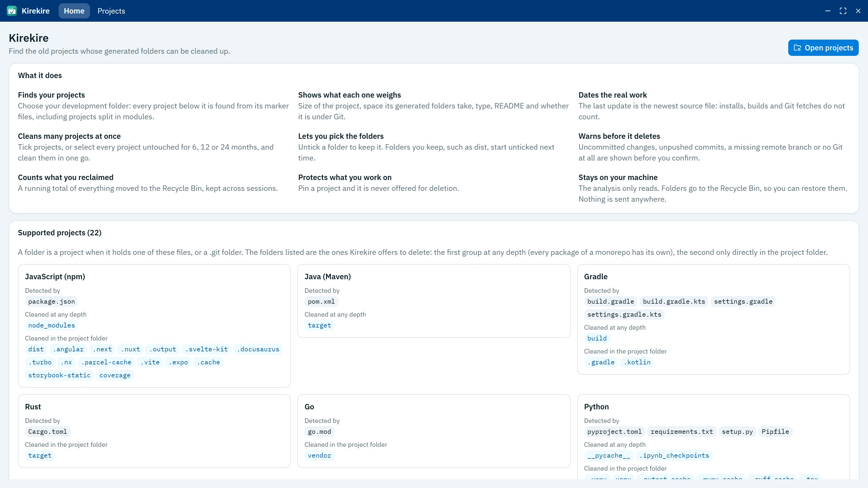
Task: Click the .gradle folder chip
Action: [x=601, y=362]
